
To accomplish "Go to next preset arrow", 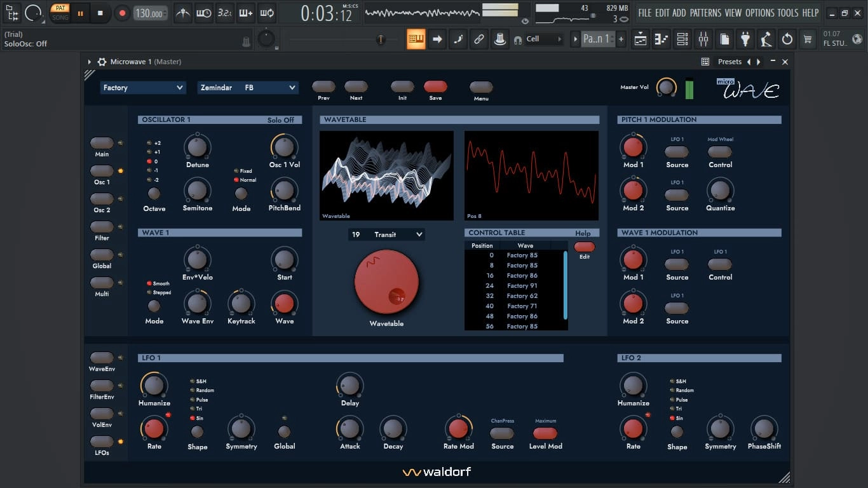I will [x=758, y=62].
